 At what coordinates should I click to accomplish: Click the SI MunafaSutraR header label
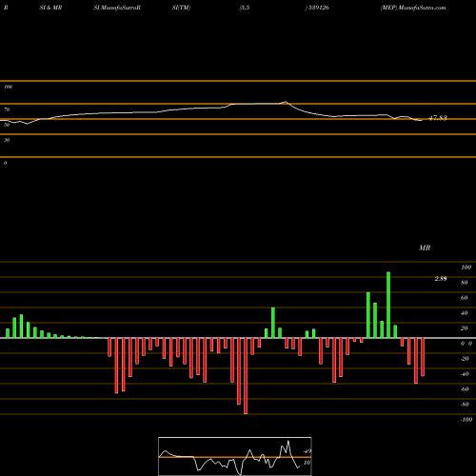click(117, 8)
